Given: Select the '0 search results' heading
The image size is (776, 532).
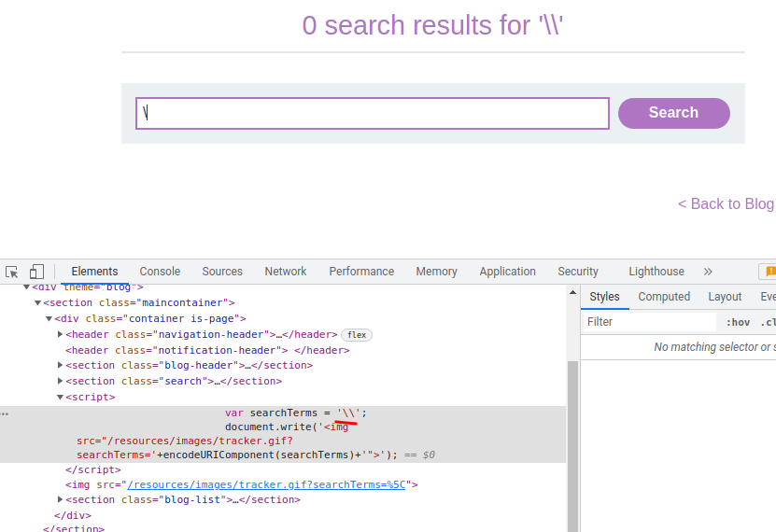Looking at the screenshot, I should (x=432, y=25).
